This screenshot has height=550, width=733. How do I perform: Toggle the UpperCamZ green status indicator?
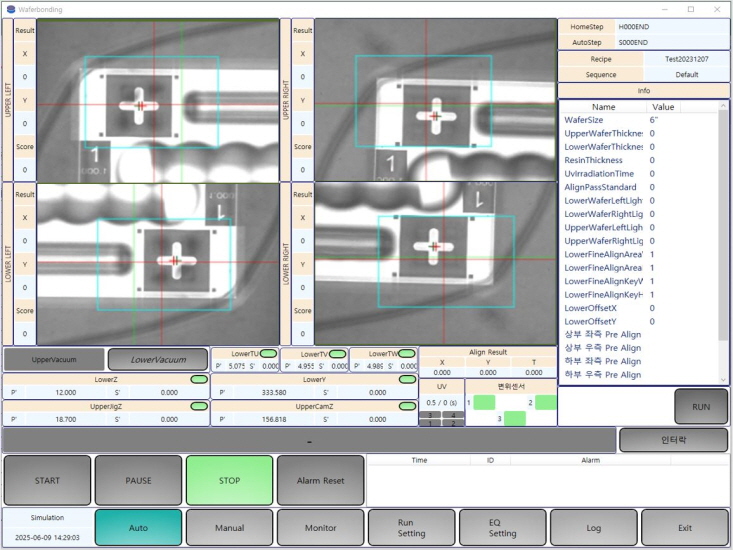click(406, 406)
